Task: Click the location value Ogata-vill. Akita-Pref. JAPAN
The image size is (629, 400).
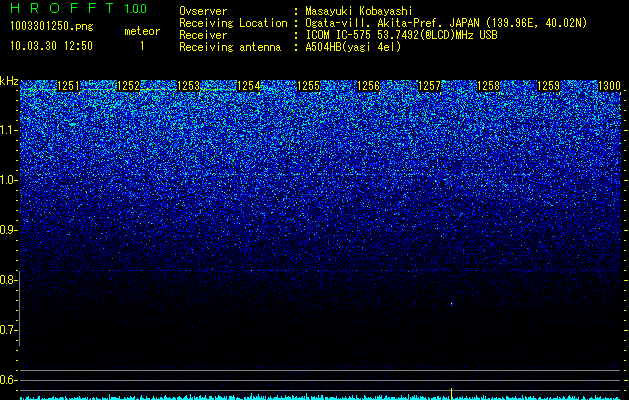Action: (x=392, y=23)
